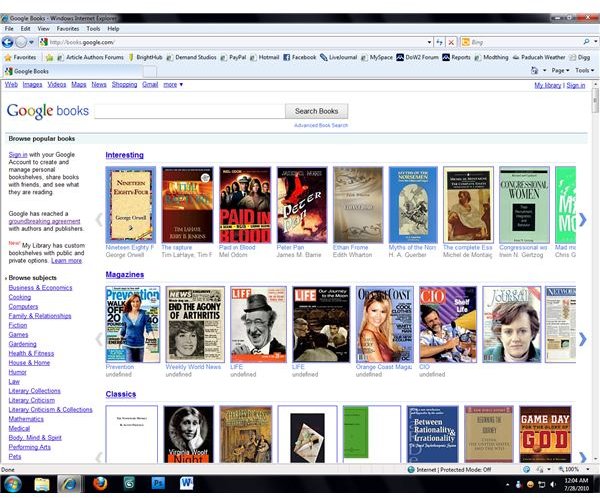Click the Sign in link at top right

(x=576, y=85)
